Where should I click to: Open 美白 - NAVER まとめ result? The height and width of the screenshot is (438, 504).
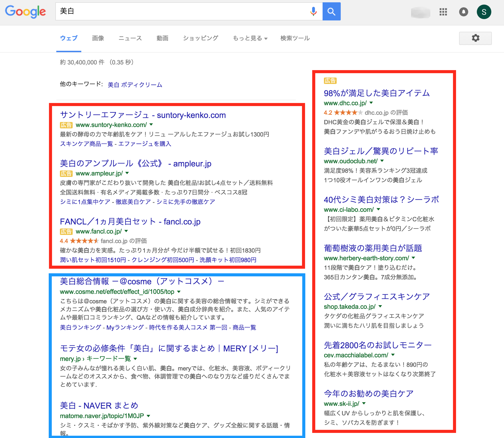(x=99, y=405)
